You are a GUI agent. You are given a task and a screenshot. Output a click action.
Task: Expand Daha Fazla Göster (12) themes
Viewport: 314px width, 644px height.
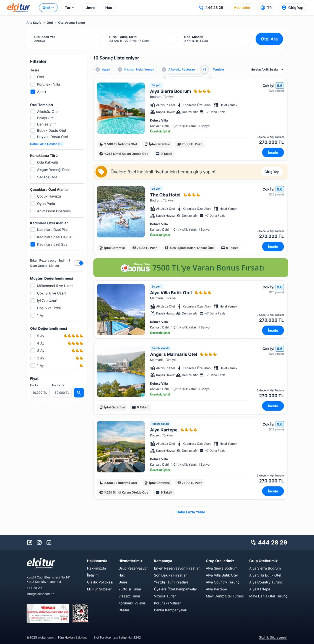[47, 144]
